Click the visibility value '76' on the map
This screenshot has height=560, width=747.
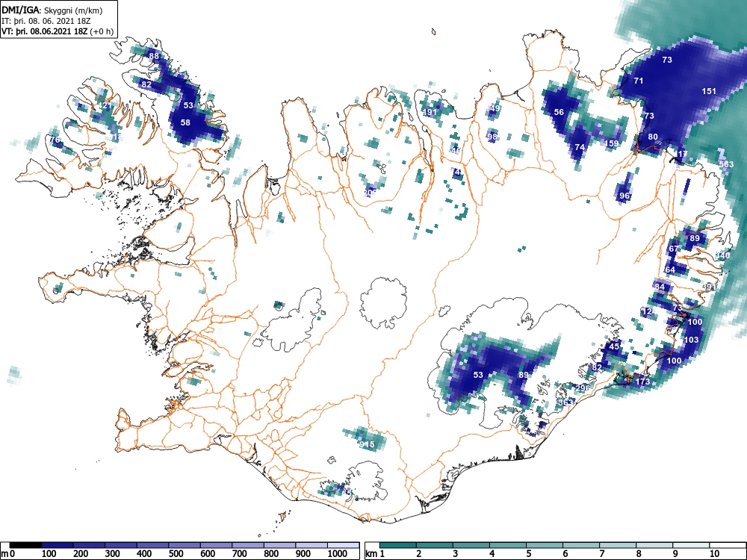55,140
